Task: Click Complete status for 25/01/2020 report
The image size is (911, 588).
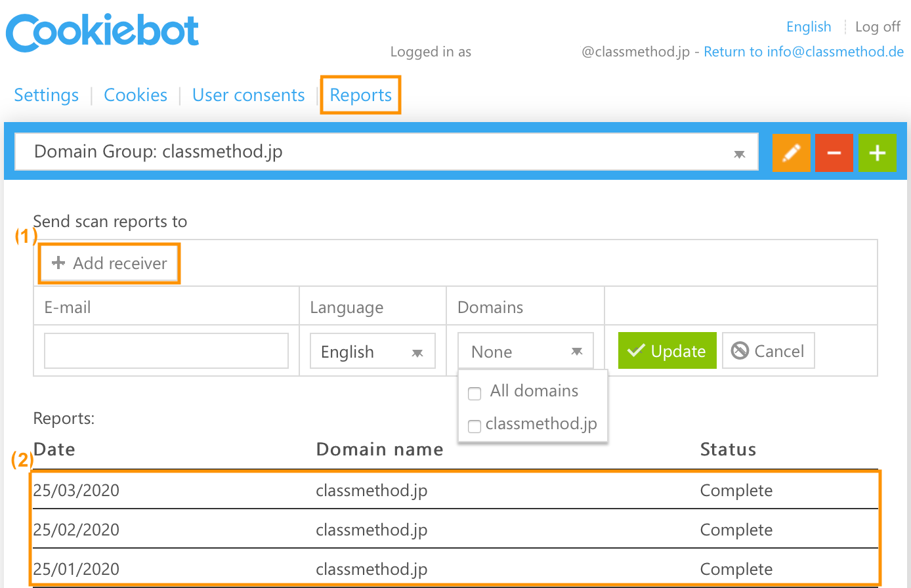Action: [x=736, y=570]
